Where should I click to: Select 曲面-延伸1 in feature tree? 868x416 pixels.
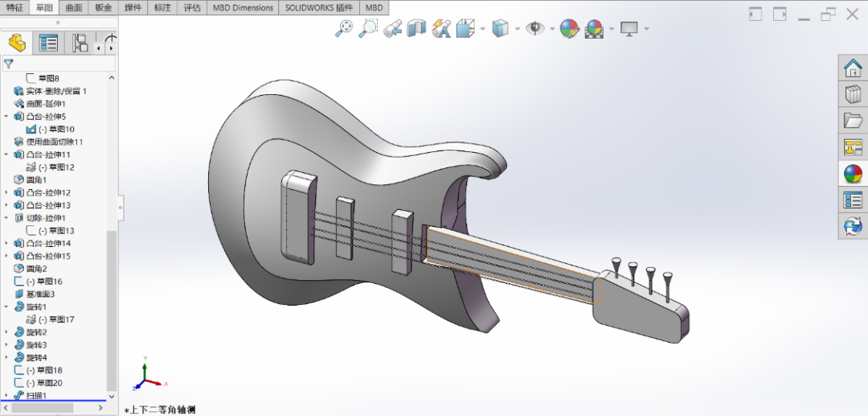tap(39, 104)
